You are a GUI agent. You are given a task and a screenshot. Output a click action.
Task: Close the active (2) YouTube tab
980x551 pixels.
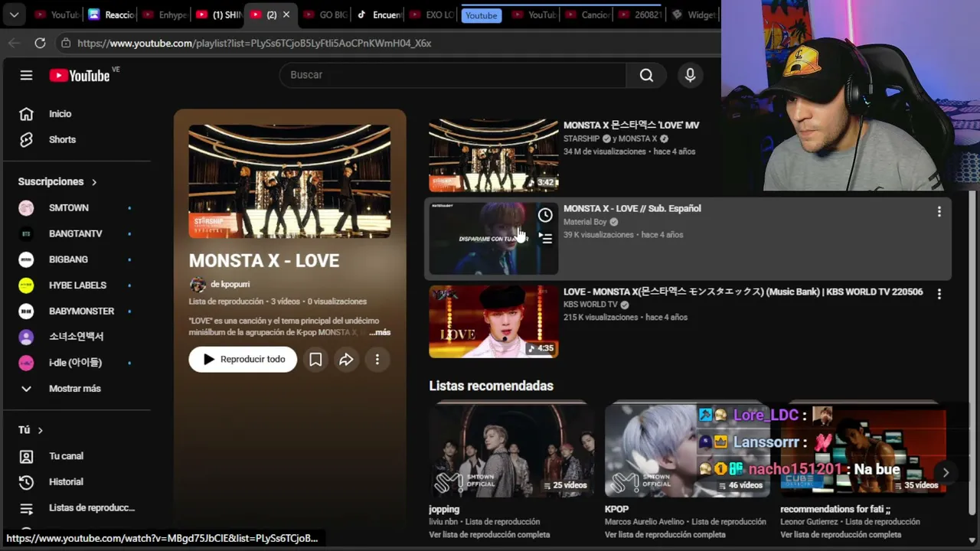pos(286,15)
